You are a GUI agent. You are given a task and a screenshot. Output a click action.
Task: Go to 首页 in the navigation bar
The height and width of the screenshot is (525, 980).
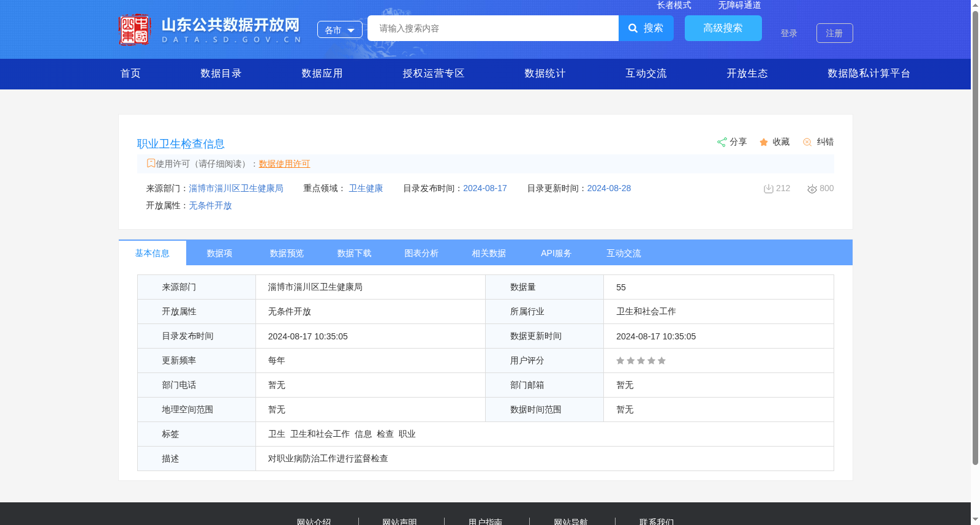tap(130, 74)
